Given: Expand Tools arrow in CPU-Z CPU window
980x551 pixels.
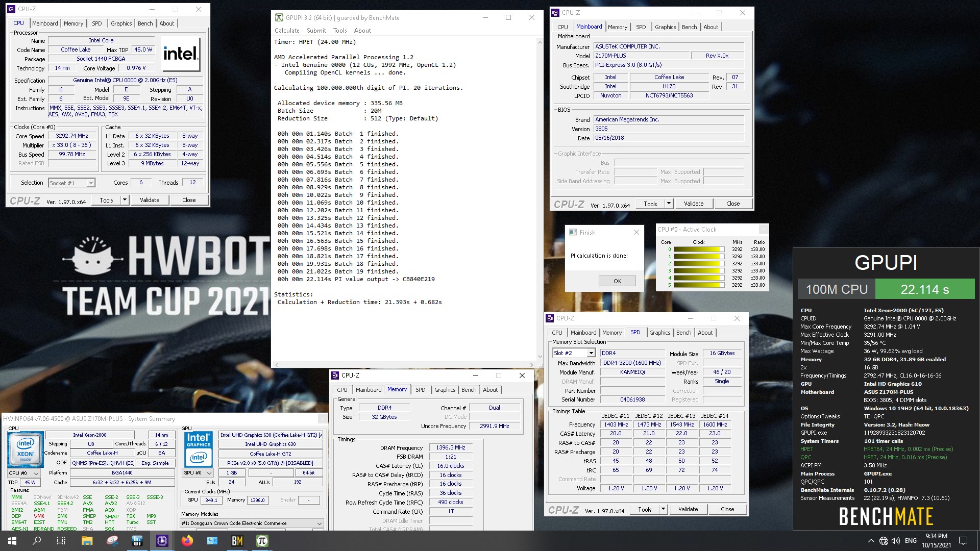Looking at the screenshot, I should (x=125, y=200).
